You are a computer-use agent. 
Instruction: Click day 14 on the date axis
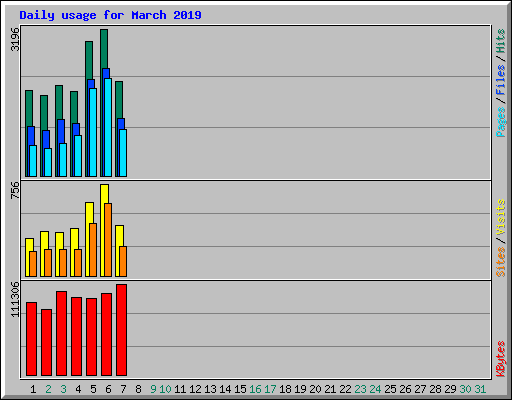tap(225, 389)
